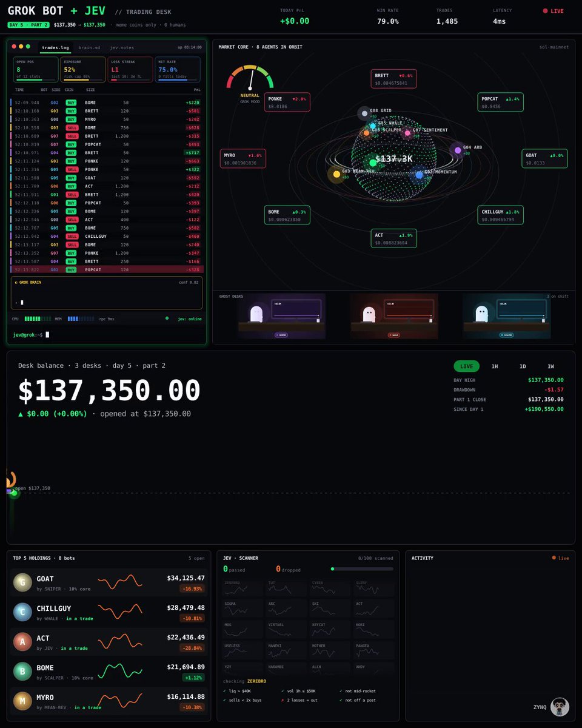Select the LIVE chart range
The width and height of the screenshot is (582, 728).
pos(467,366)
